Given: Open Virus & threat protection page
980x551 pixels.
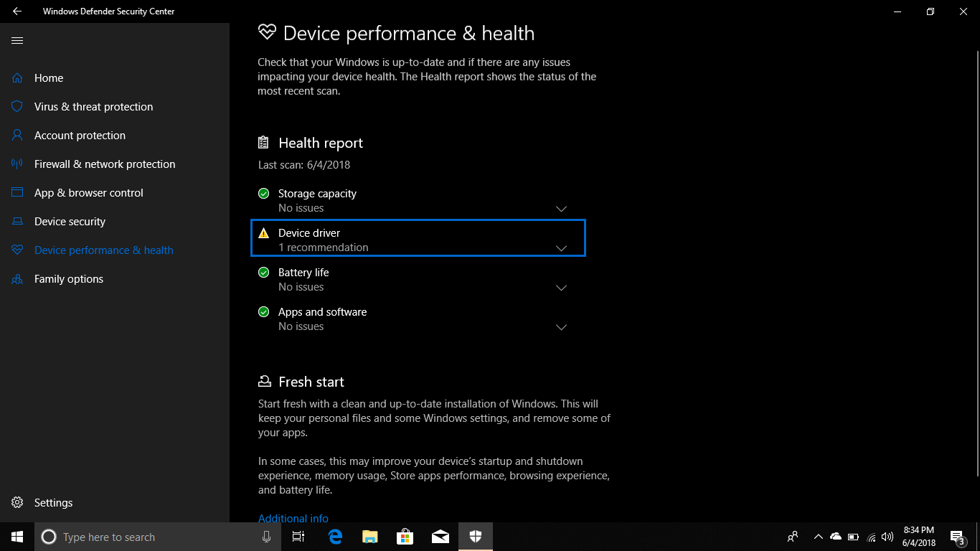Looking at the screenshot, I should pos(115,107).
